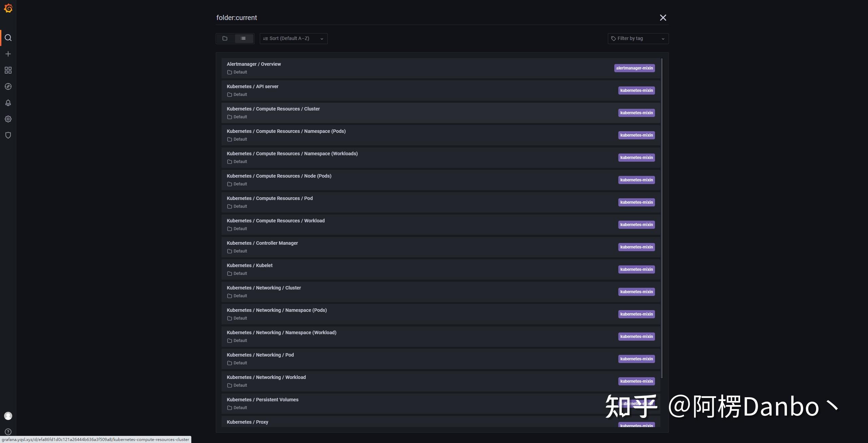
Task: Open Kubernetes / API server dashboard
Action: click(x=441, y=90)
